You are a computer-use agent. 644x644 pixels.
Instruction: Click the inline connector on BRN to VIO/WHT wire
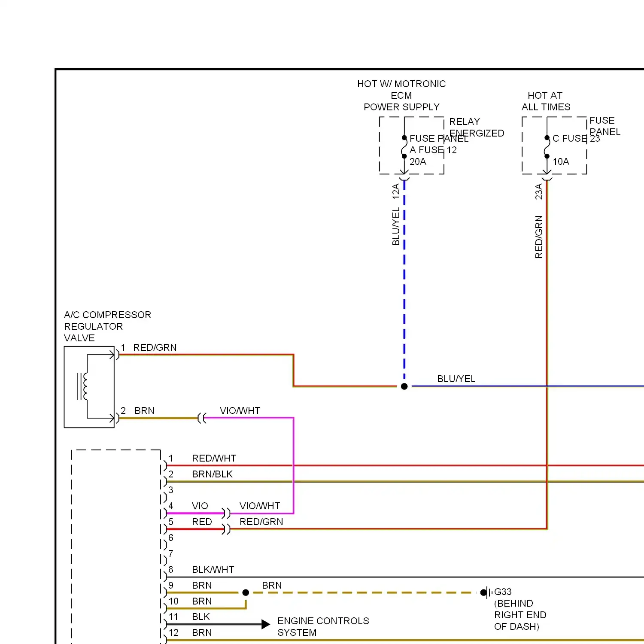(x=202, y=418)
